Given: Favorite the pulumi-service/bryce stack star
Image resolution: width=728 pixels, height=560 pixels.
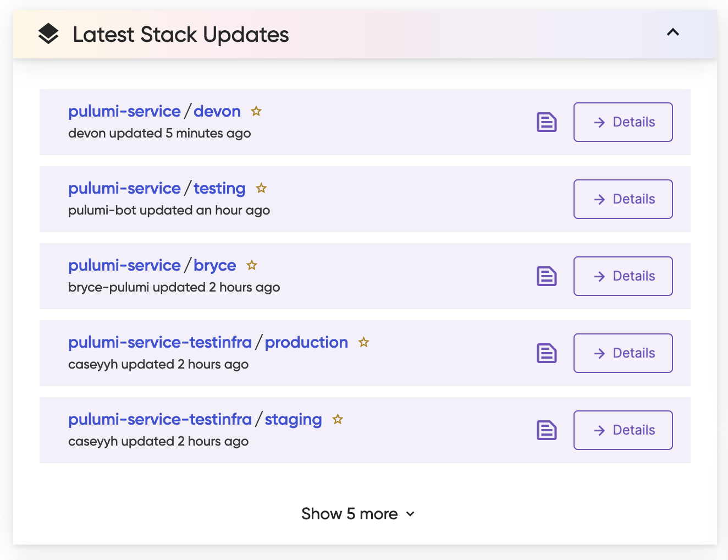Looking at the screenshot, I should pyautogui.click(x=252, y=265).
